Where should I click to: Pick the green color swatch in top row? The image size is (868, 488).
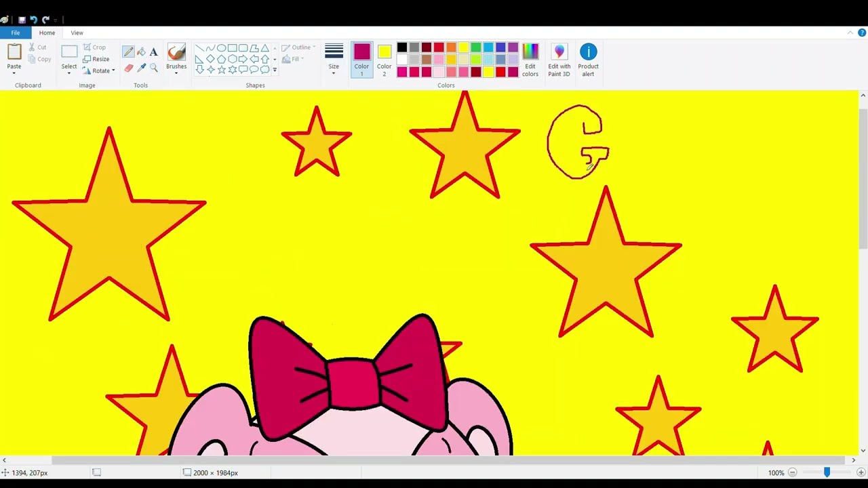[475, 47]
